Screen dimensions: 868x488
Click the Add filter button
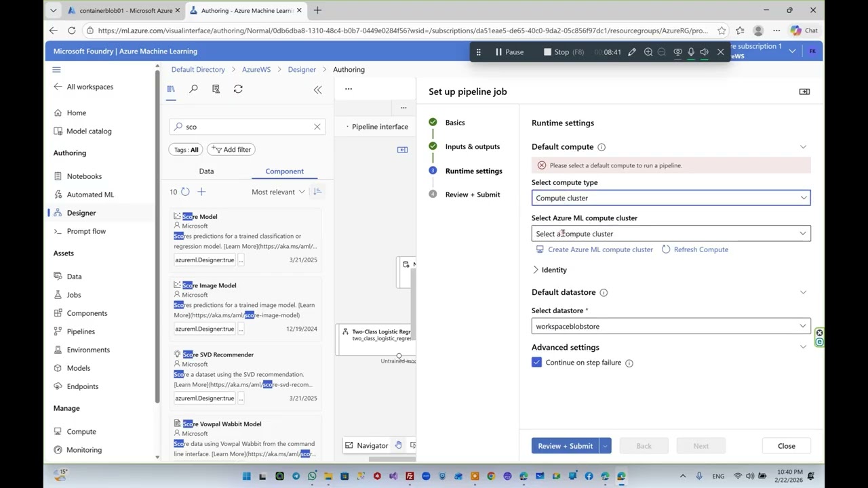[x=231, y=150]
